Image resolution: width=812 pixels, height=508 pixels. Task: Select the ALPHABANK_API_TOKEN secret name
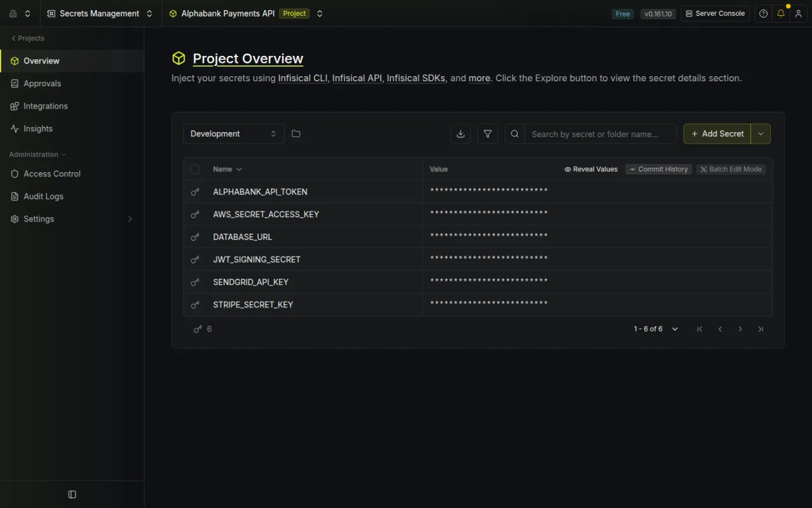[x=260, y=192]
